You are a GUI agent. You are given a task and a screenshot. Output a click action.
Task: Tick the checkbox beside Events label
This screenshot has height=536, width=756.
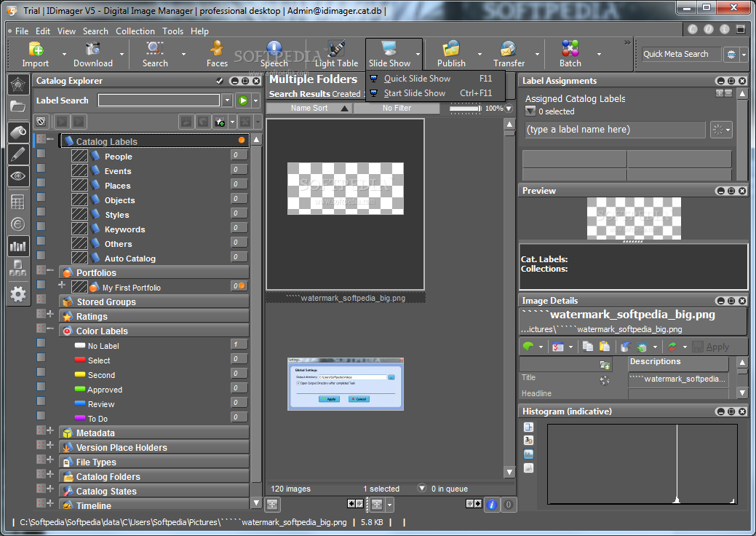pos(41,168)
